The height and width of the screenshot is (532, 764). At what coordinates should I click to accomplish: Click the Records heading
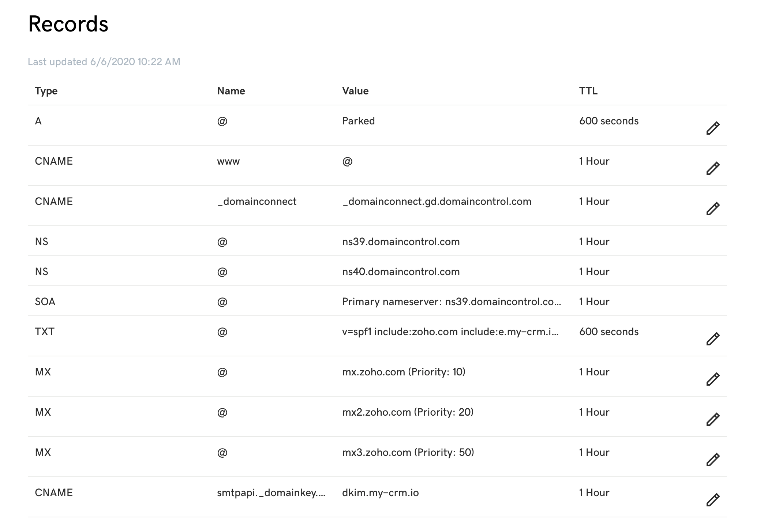pos(68,24)
